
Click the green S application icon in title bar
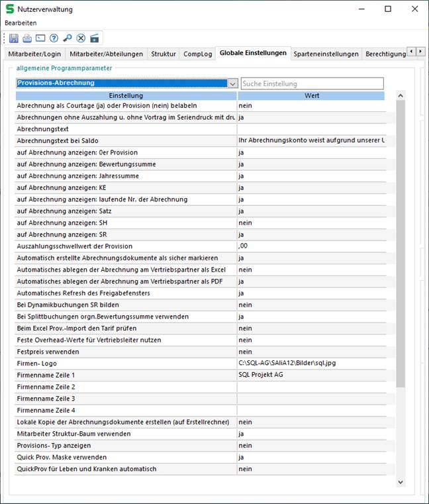click(x=9, y=9)
